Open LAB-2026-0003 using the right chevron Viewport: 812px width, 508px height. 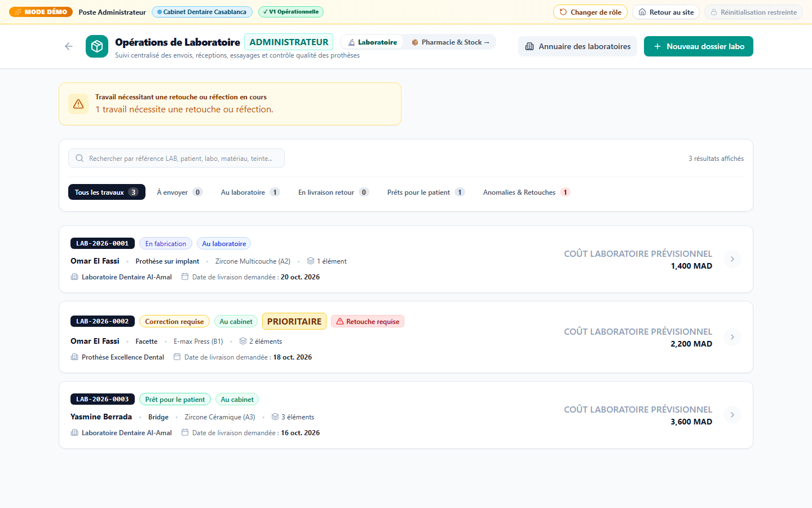click(x=732, y=415)
